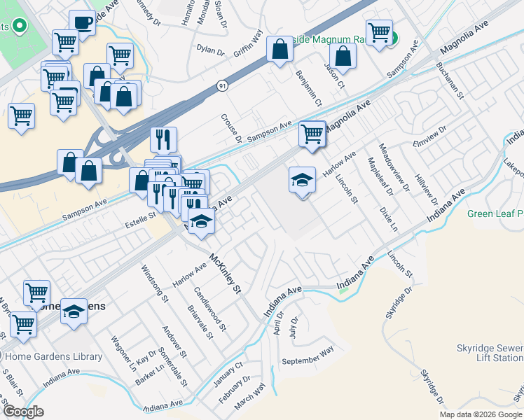This screenshot has height=420, width=524.
Task: Click the Wagoner Ln street label
Action: pyautogui.click(x=124, y=353)
